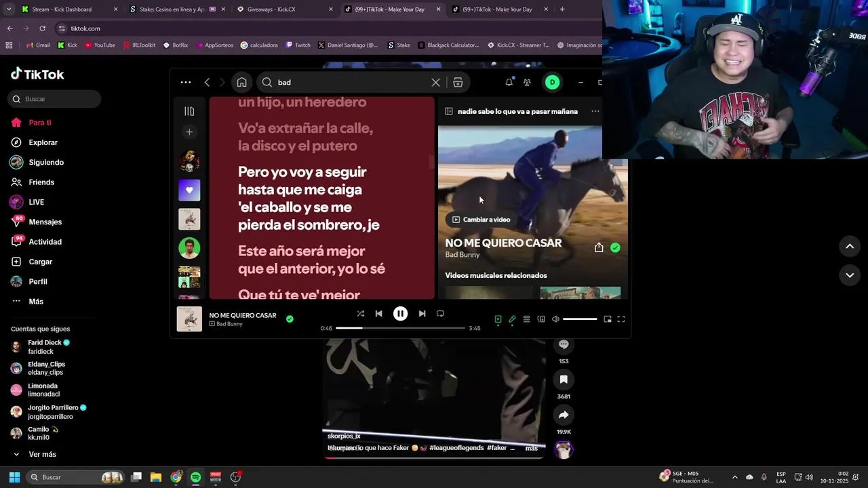This screenshot has width=868, height=488.
Task: Bookmark the TikTok video
Action: (x=564, y=380)
